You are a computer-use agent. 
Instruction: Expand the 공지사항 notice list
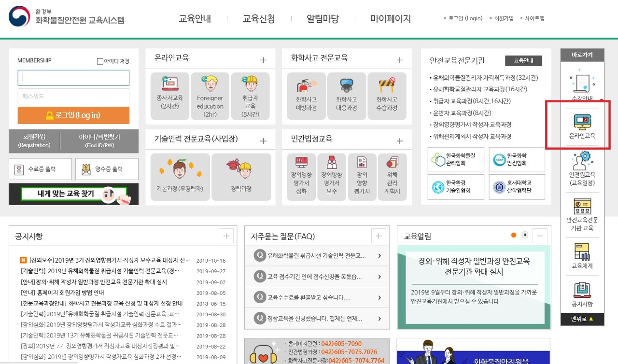coord(226,236)
